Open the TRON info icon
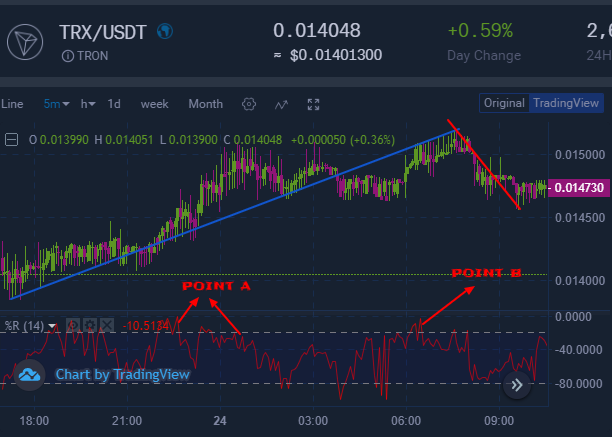This screenshot has width=612, height=437. coord(68,56)
